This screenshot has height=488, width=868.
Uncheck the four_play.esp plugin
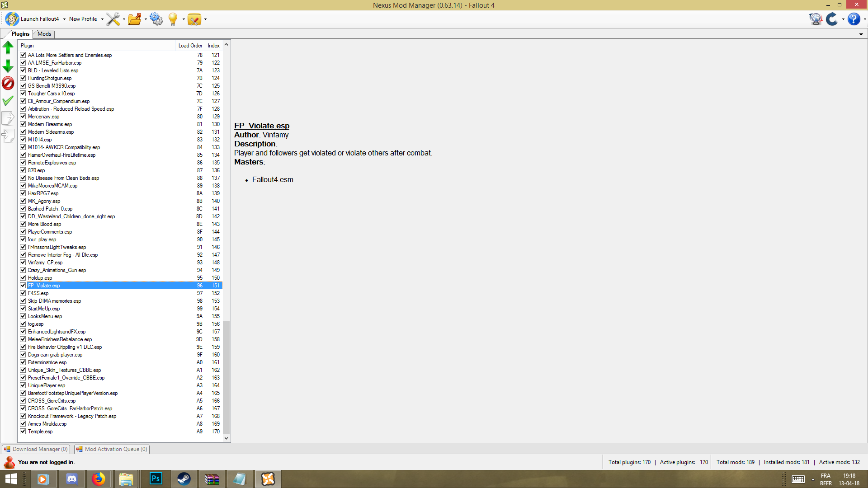coord(23,239)
